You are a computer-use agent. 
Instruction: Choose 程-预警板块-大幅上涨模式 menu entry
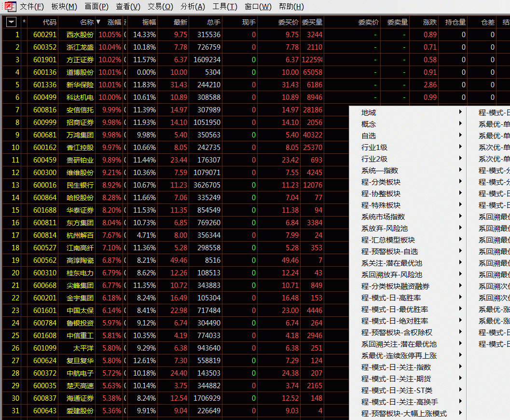[408, 414]
